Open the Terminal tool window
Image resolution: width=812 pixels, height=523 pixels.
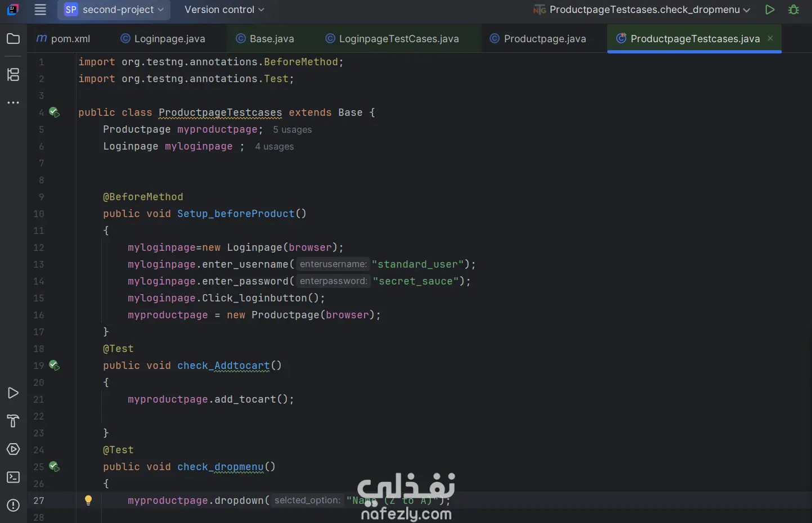13,477
